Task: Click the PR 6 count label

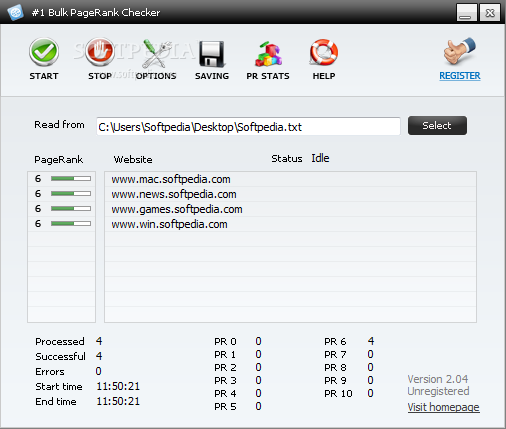Action: pyautogui.click(x=335, y=341)
